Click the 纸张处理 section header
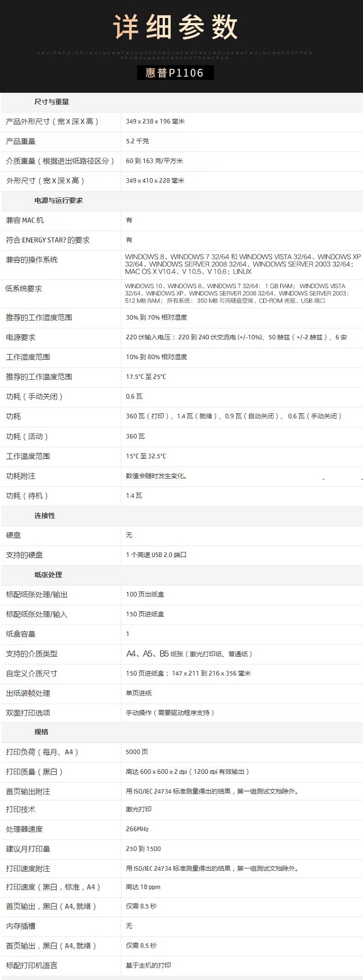The width and height of the screenshot is (363, 980). [48, 574]
